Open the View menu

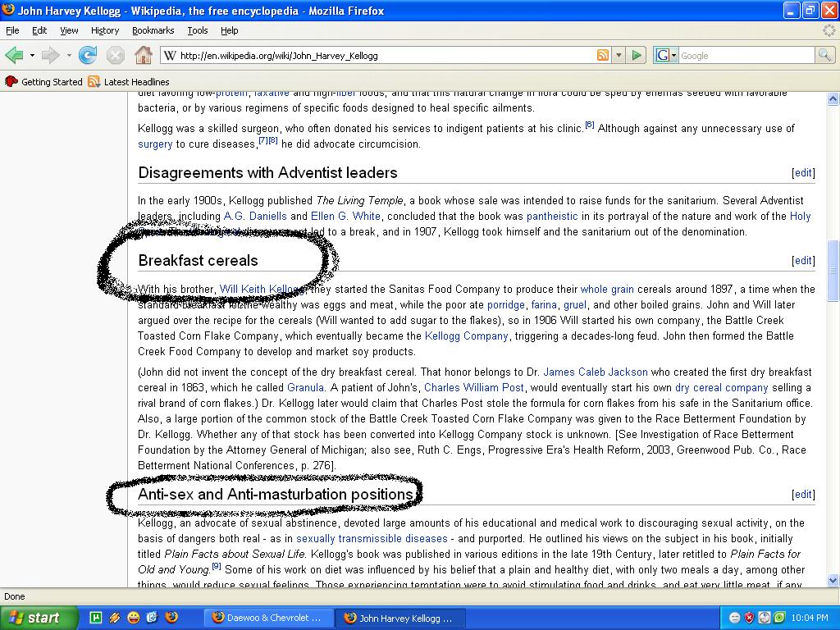point(69,30)
